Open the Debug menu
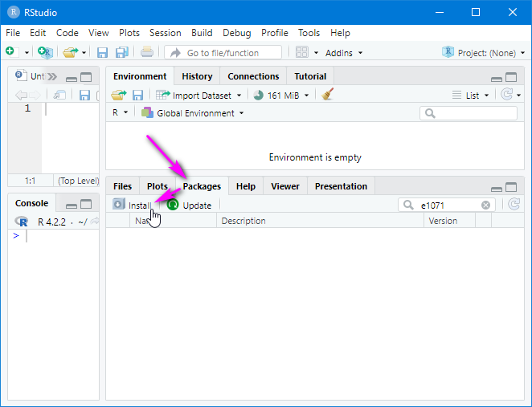Screen dimensions: 532x407 (237, 33)
